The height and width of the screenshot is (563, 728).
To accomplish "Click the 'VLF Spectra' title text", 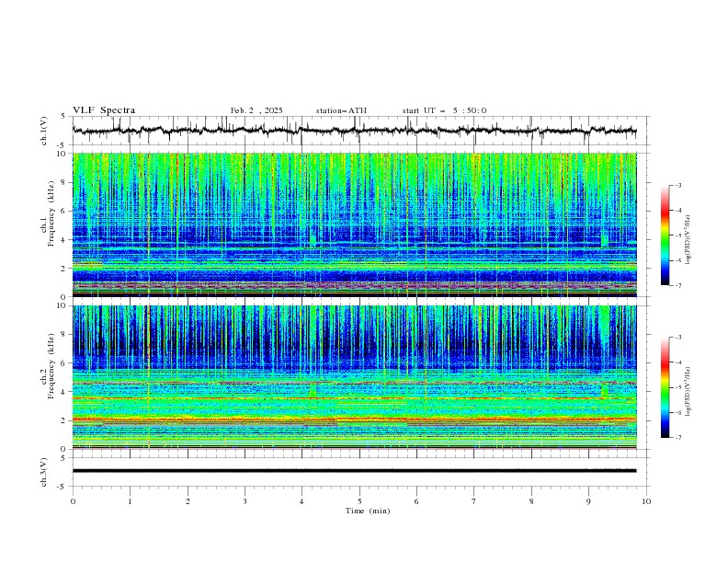I will tap(104, 110).
